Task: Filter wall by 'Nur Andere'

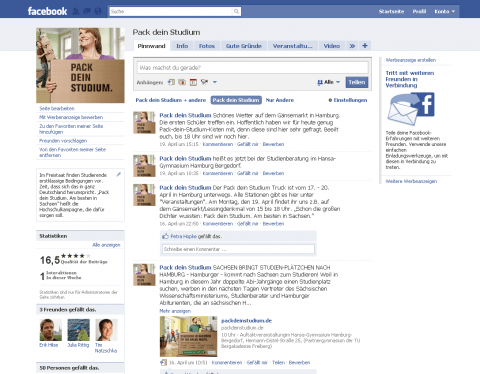Action: tap(280, 100)
